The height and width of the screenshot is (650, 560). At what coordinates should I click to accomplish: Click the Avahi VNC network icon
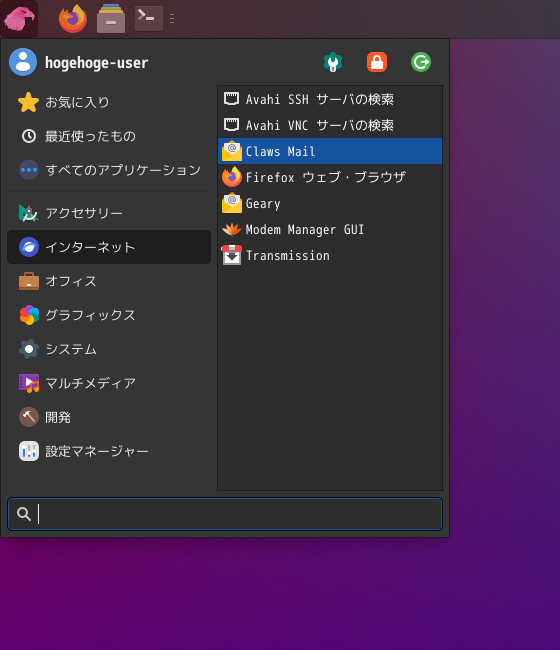click(x=232, y=125)
